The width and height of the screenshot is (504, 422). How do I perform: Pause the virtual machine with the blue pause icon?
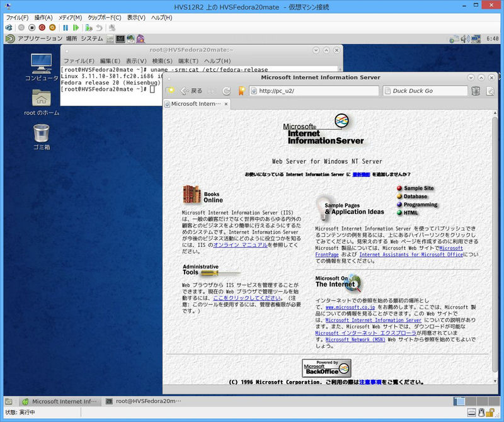66,28
